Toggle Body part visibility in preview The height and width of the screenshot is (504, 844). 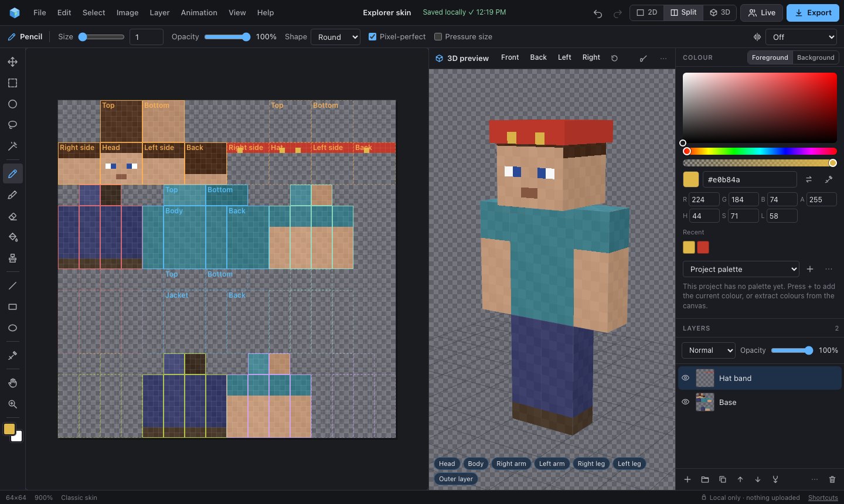(475, 464)
